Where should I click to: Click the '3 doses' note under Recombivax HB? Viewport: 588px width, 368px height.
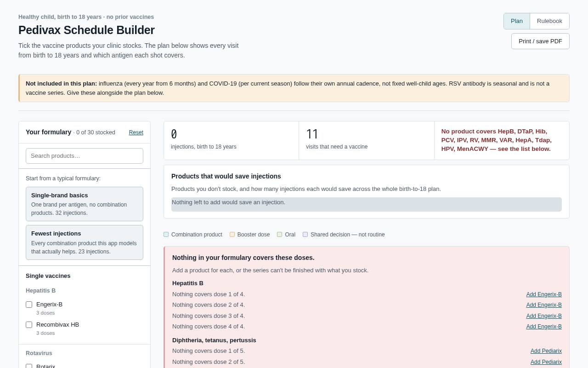(x=45, y=333)
